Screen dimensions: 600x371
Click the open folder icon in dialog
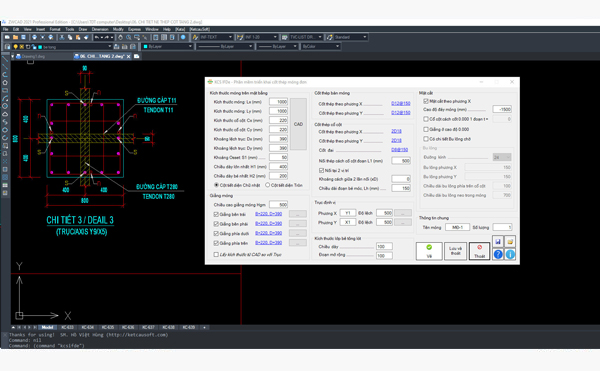(x=510, y=241)
